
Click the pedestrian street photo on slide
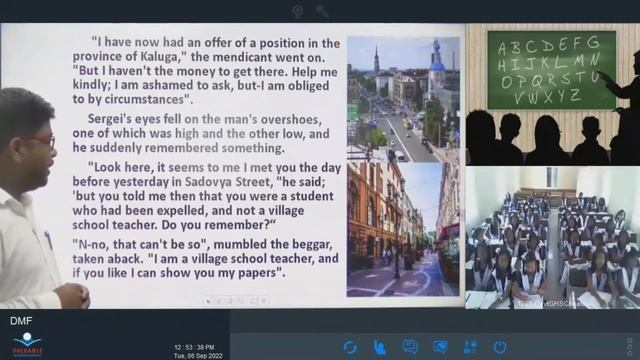click(x=403, y=230)
